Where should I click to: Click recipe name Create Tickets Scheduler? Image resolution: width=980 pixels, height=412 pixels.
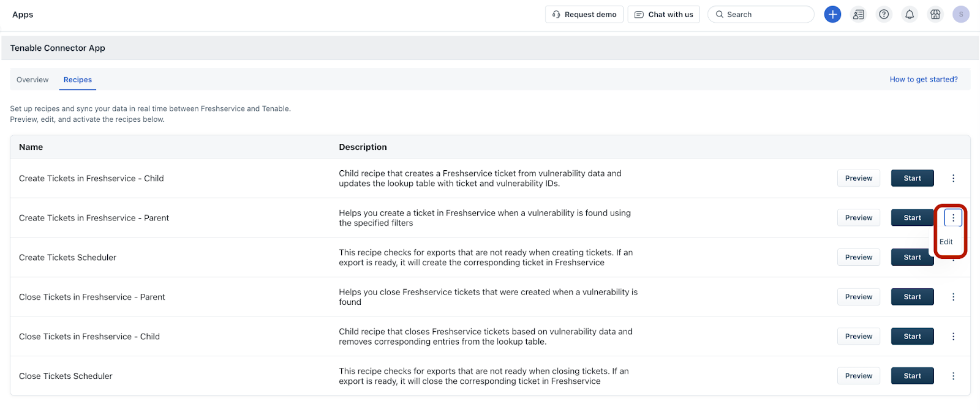pyautogui.click(x=67, y=257)
